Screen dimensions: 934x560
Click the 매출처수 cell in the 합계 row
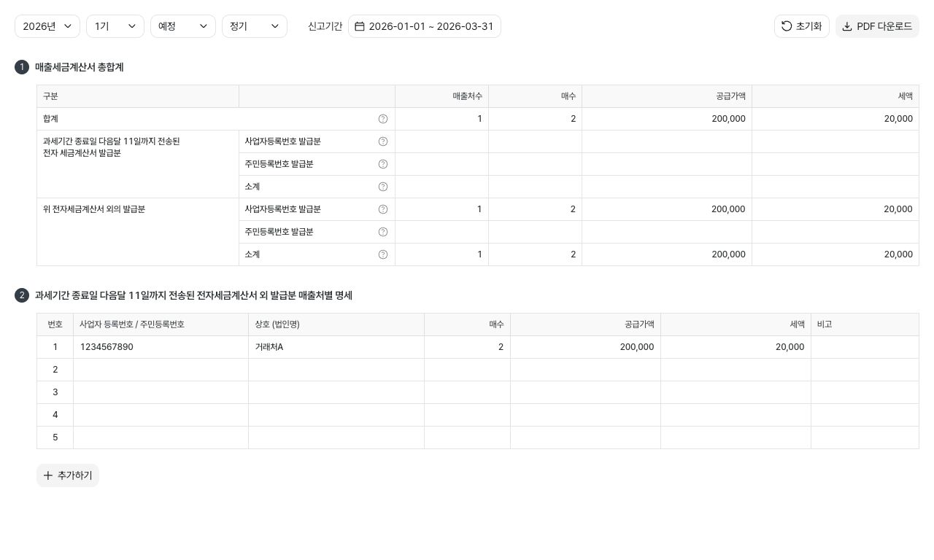(x=442, y=119)
